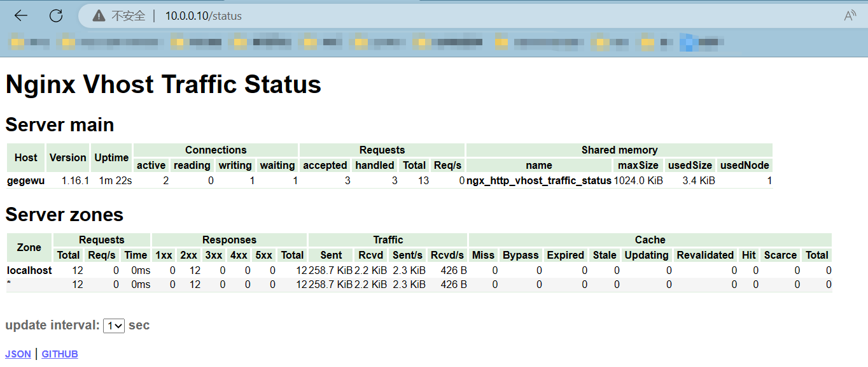Click the first blurred bookmark folder icon

point(18,43)
